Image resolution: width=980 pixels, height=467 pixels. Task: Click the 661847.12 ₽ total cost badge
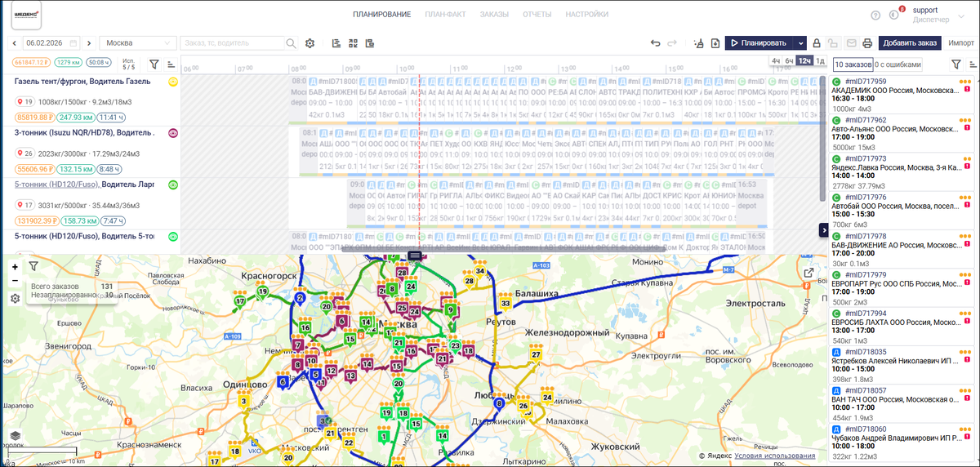(31, 62)
